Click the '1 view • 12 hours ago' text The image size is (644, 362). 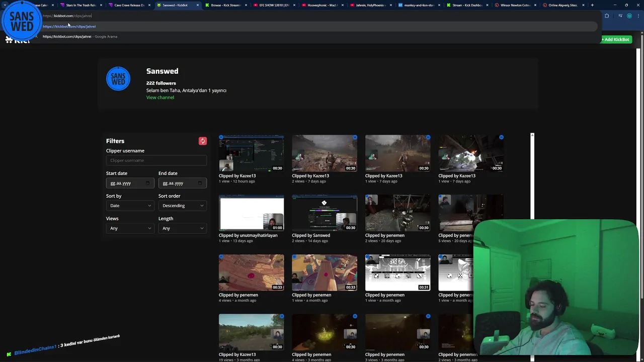tap(237, 181)
